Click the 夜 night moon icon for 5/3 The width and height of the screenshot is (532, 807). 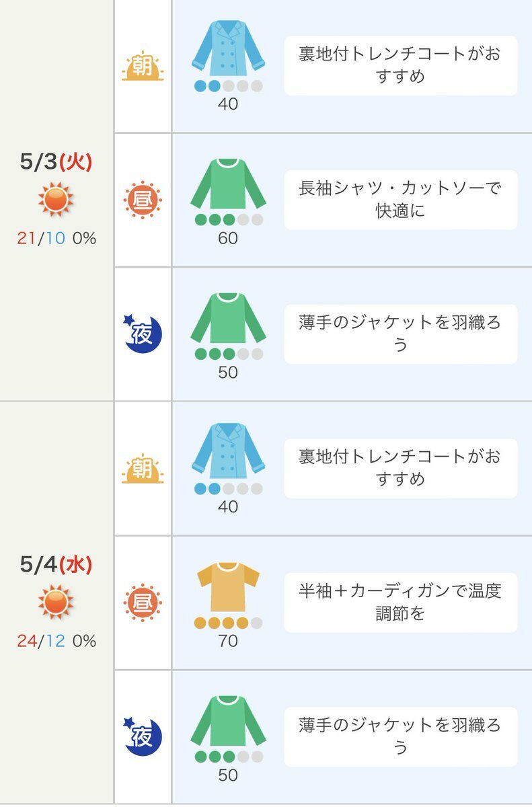142,334
